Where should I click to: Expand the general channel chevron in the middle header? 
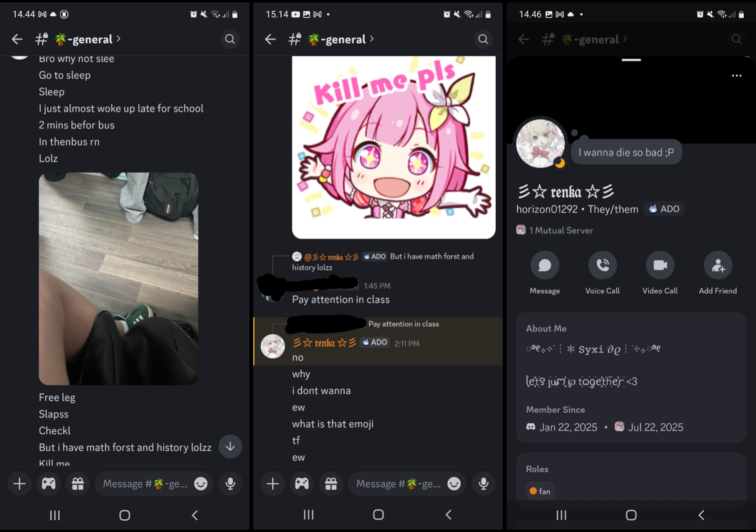tap(372, 39)
